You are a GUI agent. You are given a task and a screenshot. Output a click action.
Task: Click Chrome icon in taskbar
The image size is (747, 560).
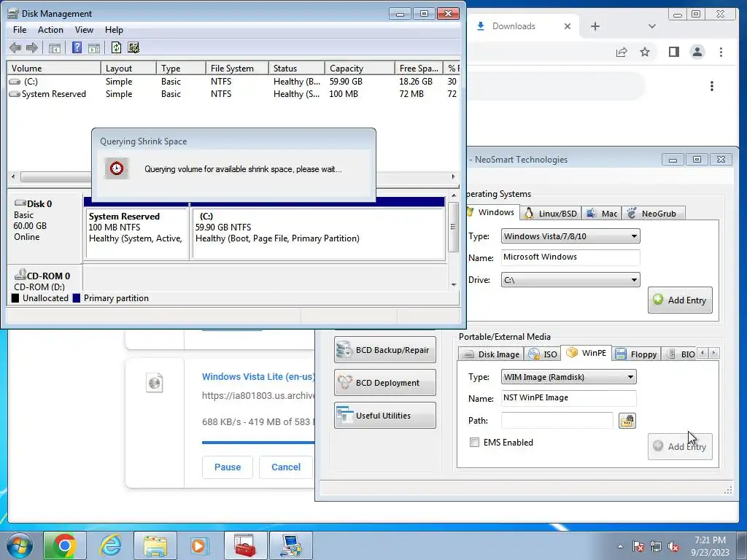click(65, 545)
